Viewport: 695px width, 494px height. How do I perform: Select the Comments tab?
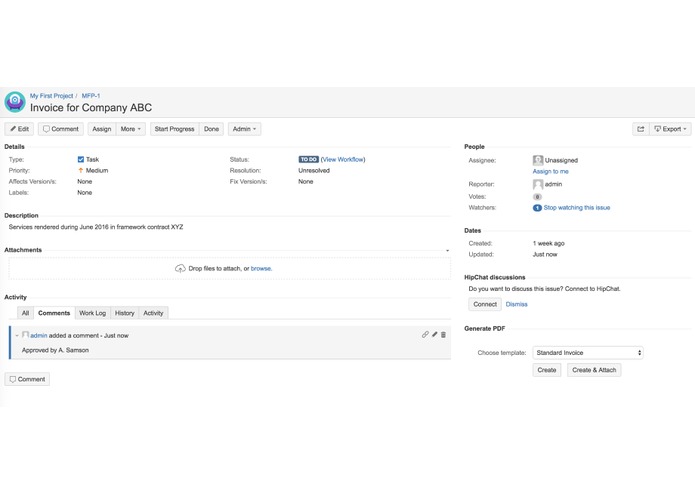pos(54,313)
